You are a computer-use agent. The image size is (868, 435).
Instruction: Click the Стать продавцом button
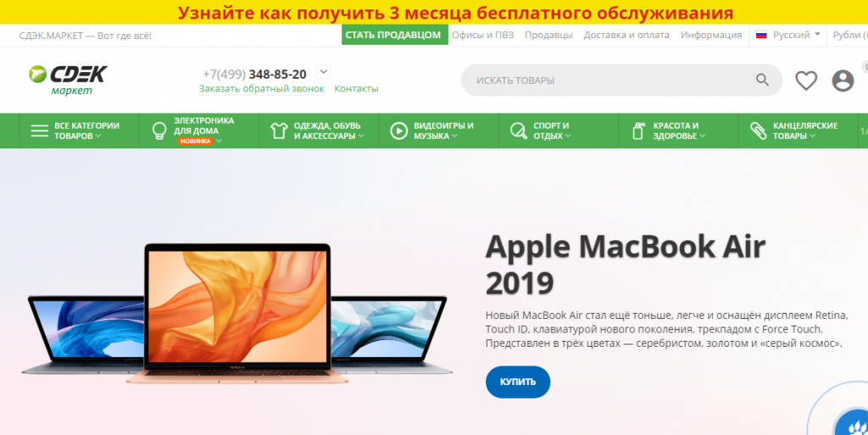(395, 35)
